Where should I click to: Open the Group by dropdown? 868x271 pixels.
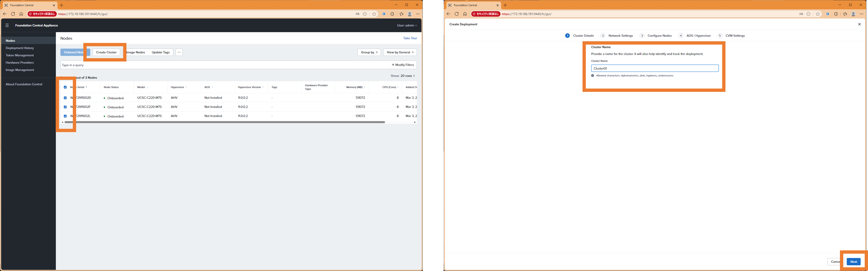(369, 52)
